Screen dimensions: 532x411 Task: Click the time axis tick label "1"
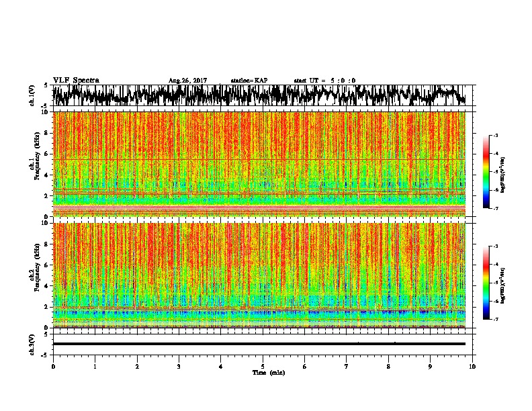[x=95, y=367]
